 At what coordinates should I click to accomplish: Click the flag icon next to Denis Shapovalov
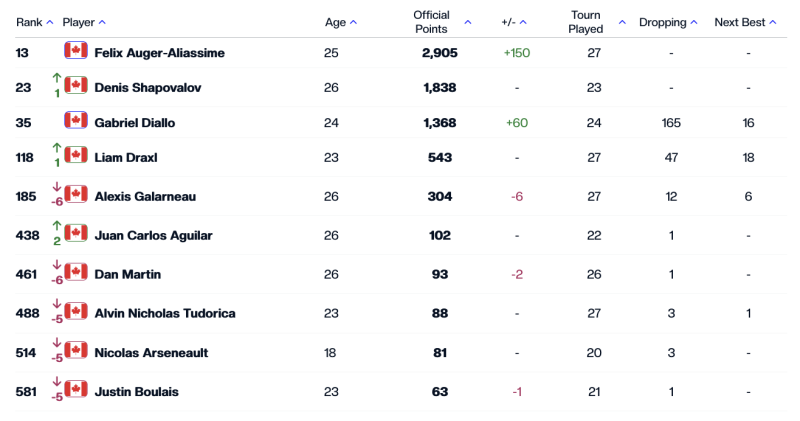tap(76, 86)
